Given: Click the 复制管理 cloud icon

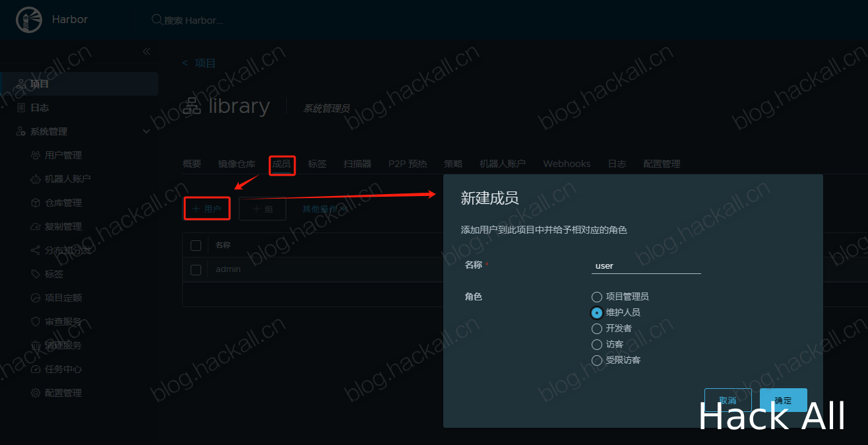Looking at the screenshot, I should click(x=36, y=226).
